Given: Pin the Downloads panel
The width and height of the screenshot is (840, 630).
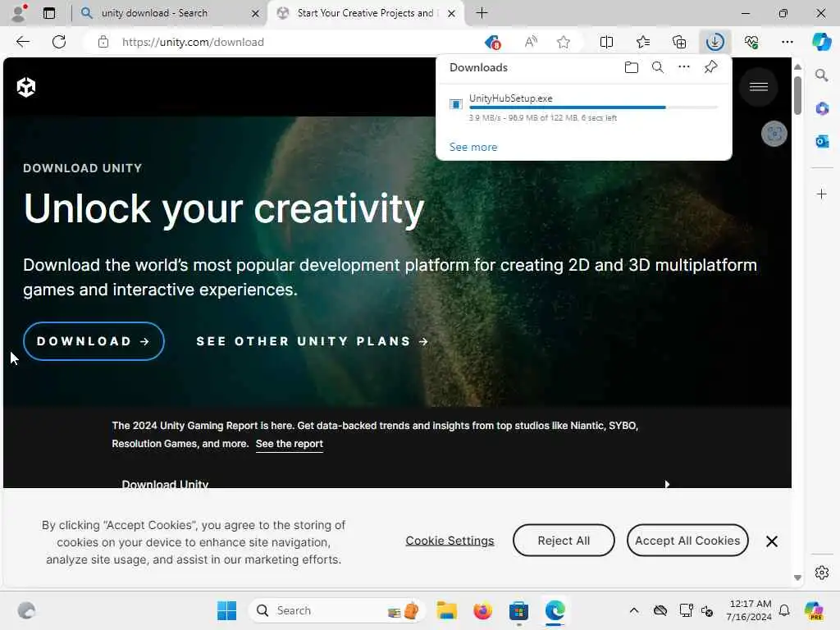Looking at the screenshot, I should (710, 67).
